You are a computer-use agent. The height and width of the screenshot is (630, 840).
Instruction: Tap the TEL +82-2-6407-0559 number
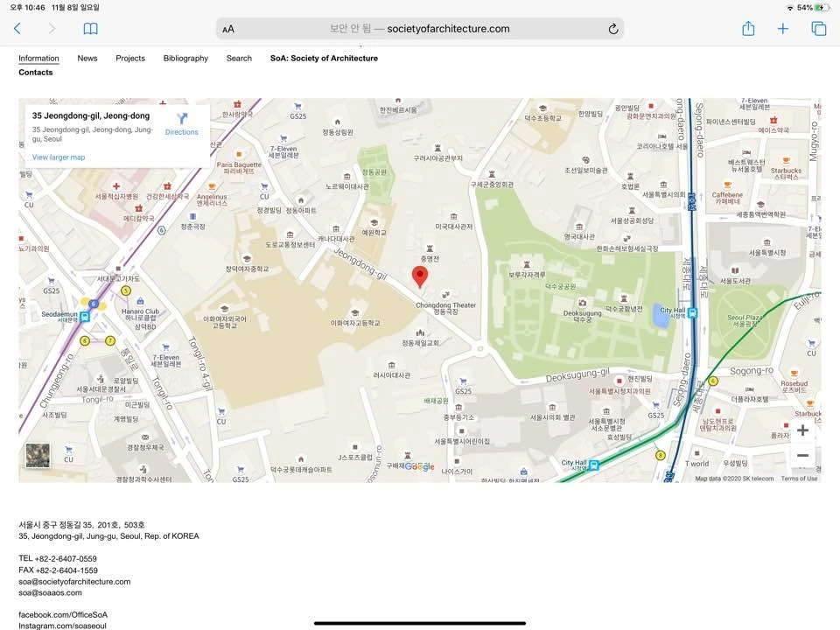coord(58,558)
